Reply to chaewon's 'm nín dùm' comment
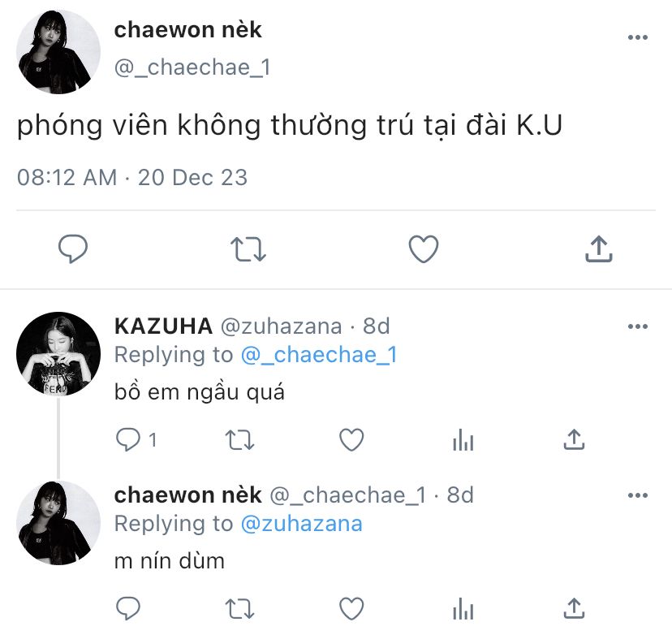This screenshot has height=635, width=672. [x=128, y=608]
